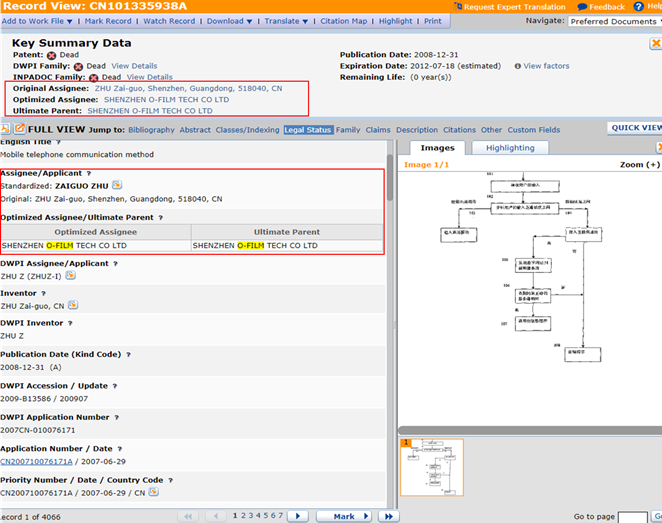This screenshot has height=523, width=662.
Task: Jump to the Claims section
Action: tap(378, 130)
